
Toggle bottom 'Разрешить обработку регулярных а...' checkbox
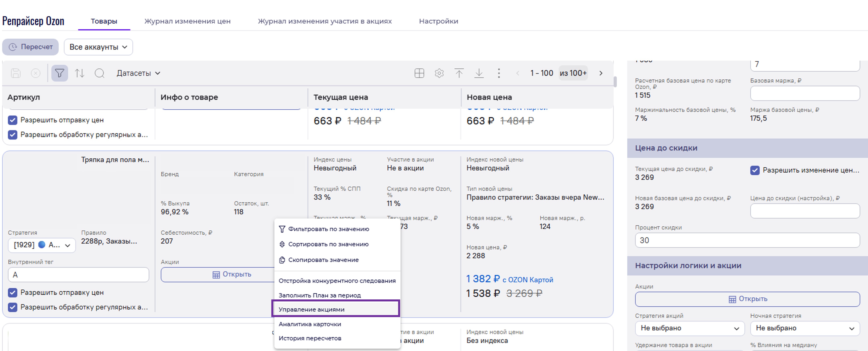coord(12,307)
